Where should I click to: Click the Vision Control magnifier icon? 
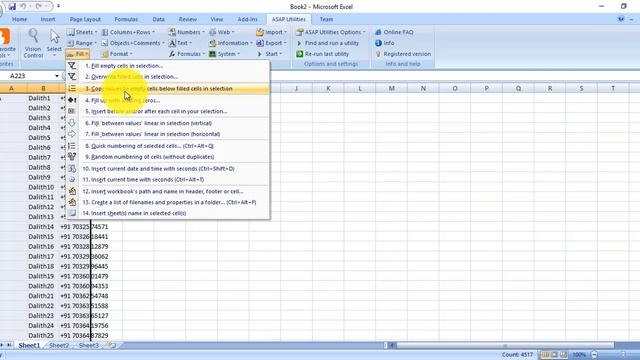33,36
